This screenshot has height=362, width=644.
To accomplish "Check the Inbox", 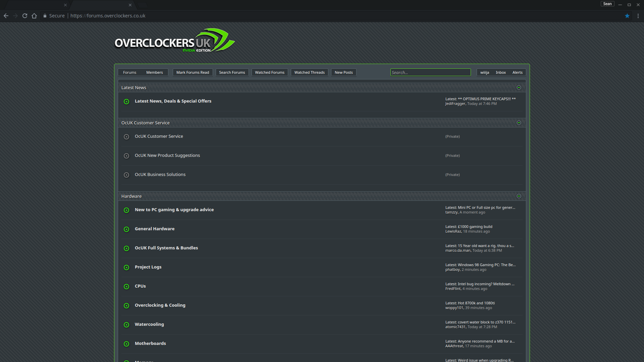I will (x=501, y=72).
